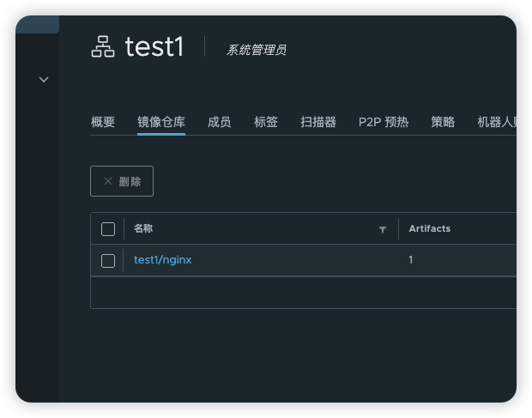Select the 镜像仓库 tab
Viewport: 532px width, 418px height.
(x=161, y=123)
